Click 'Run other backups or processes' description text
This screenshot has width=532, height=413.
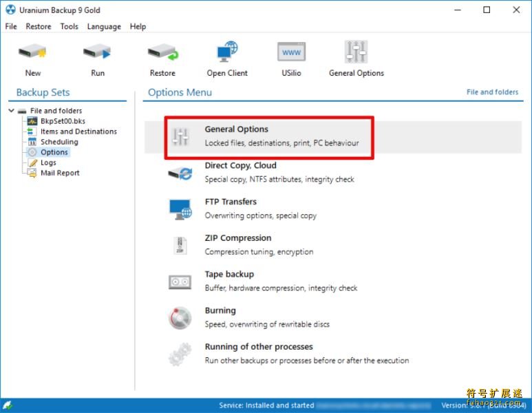point(307,361)
